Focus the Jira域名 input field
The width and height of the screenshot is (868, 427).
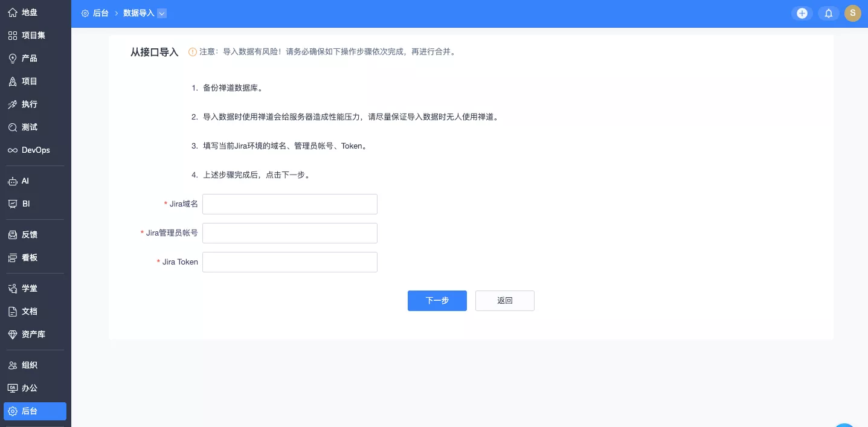coord(290,204)
